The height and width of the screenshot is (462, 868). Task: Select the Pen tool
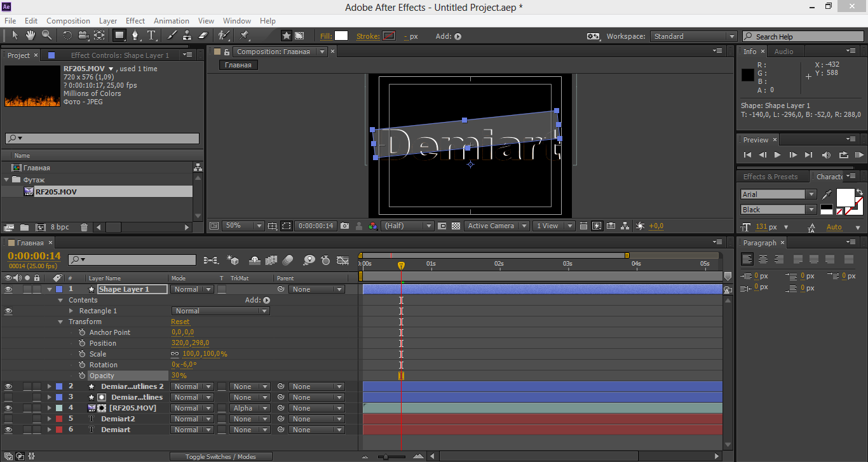point(135,36)
